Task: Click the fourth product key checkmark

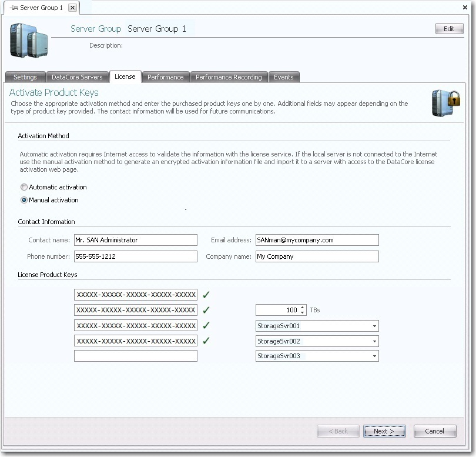Action: 206,341
